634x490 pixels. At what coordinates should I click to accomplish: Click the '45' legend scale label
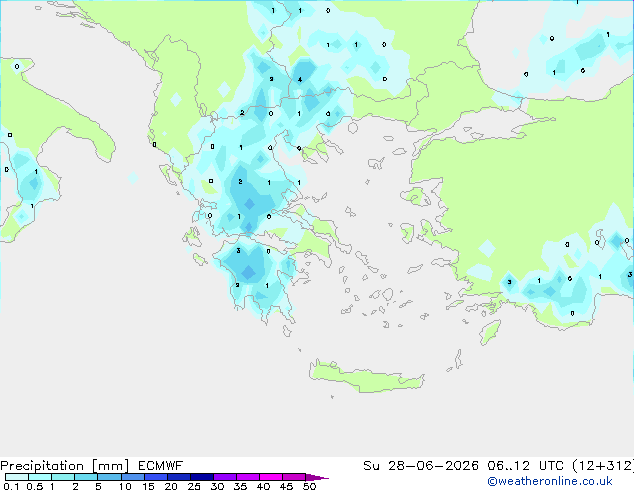pyautogui.click(x=286, y=486)
